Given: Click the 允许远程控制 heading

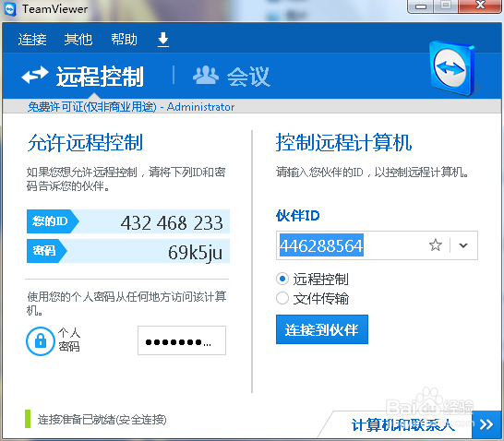Looking at the screenshot, I should tap(85, 143).
